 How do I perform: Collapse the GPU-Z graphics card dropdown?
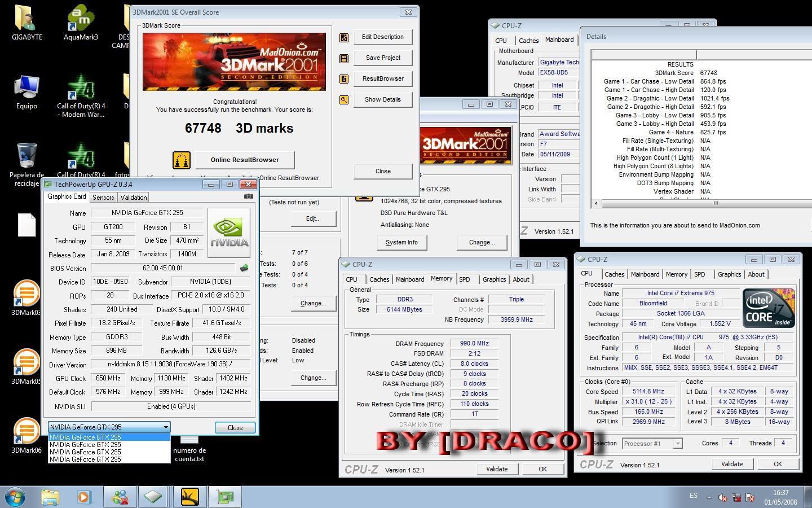tap(166, 427)
